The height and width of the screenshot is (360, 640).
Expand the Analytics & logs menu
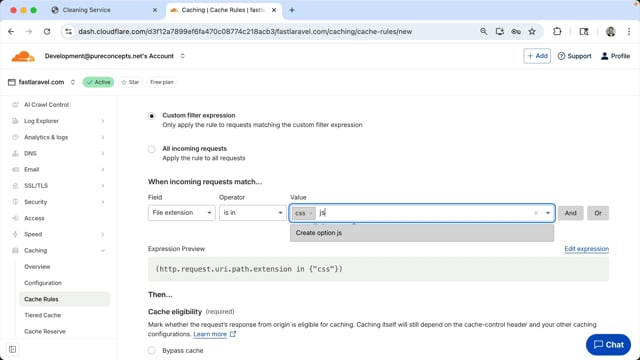102,137
